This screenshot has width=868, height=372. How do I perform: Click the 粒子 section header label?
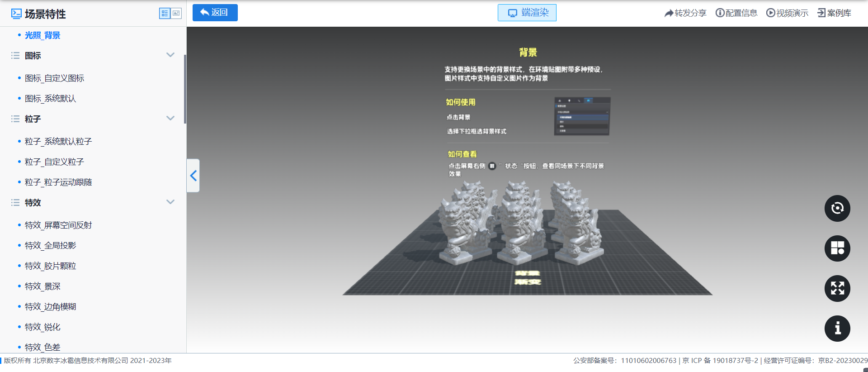click(33, 119)
